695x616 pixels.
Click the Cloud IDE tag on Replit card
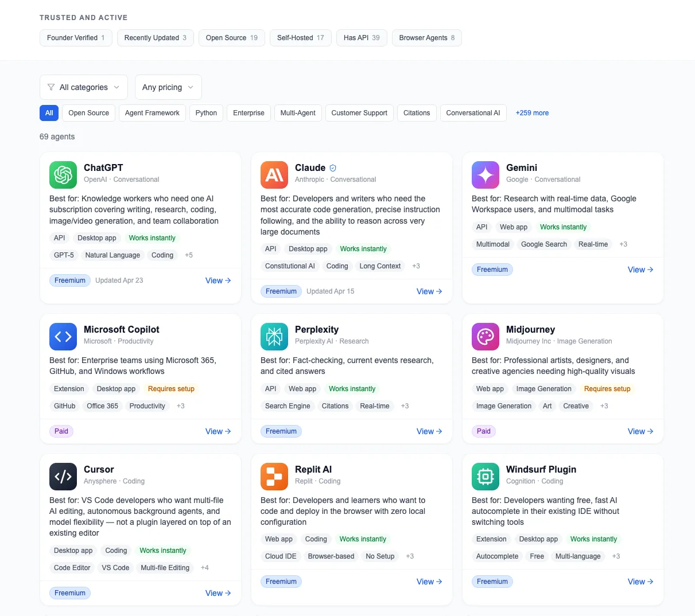coord(281,556)
